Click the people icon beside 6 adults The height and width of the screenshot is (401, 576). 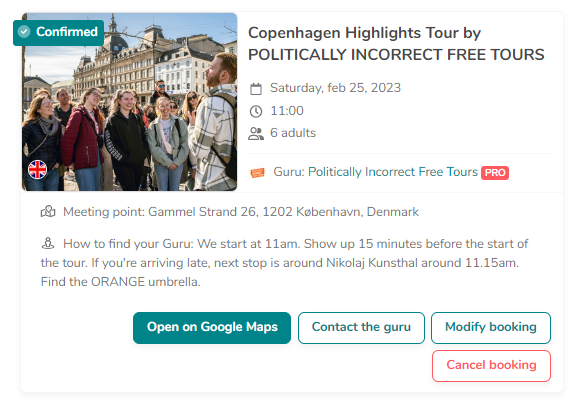click(256, 134)
